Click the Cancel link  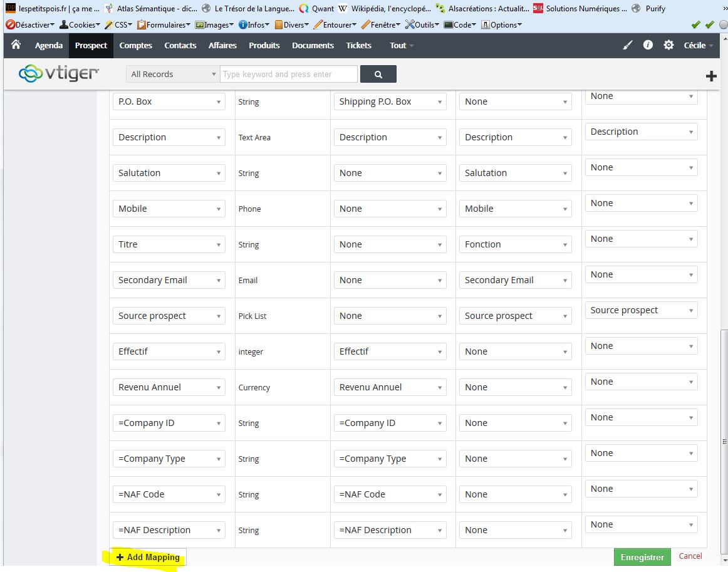point(690,556)
